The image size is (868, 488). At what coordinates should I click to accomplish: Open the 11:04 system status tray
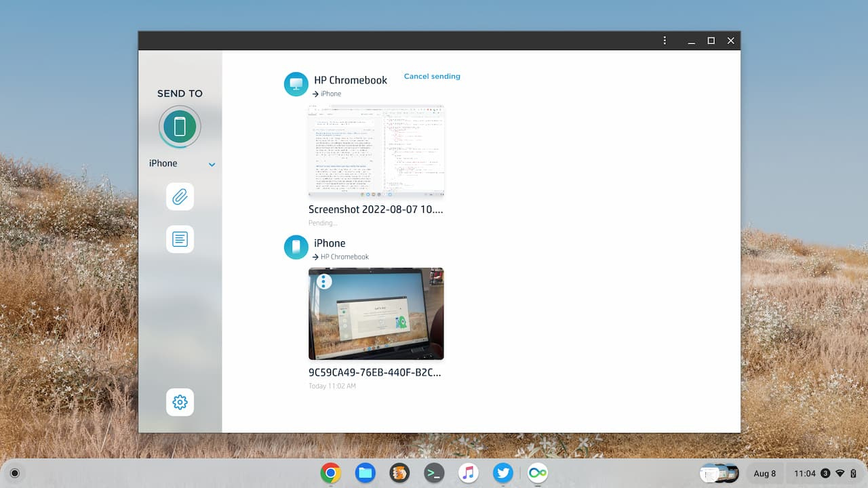tap(825, 473)
